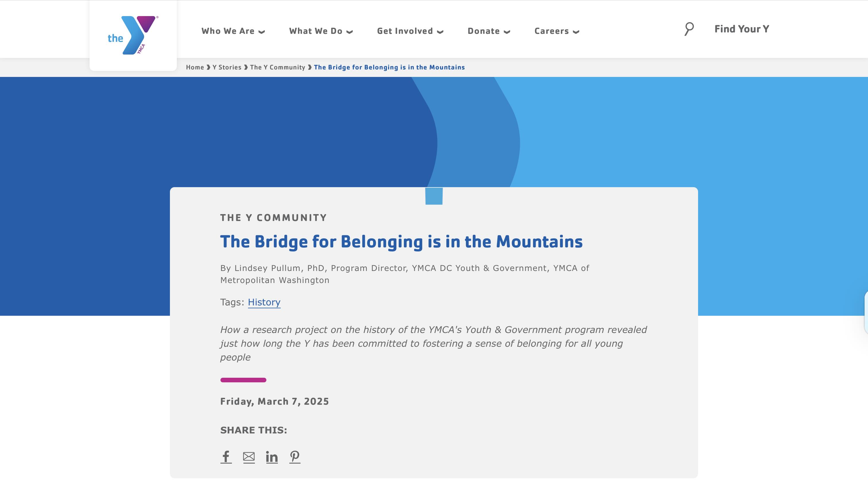Open the Get Involved dropdown
The width and height of the screenshot is (868, 496).
(x=410, y=31)
